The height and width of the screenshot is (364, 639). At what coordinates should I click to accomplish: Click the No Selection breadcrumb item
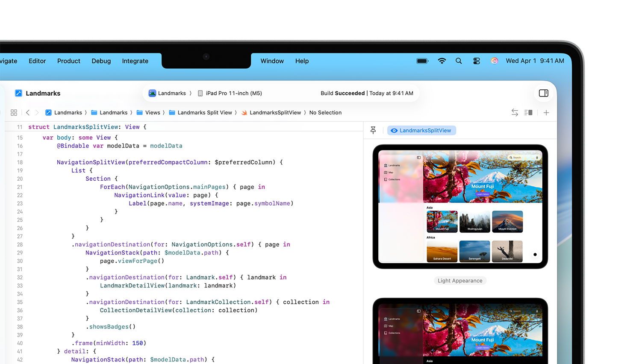tap(325, 113)
